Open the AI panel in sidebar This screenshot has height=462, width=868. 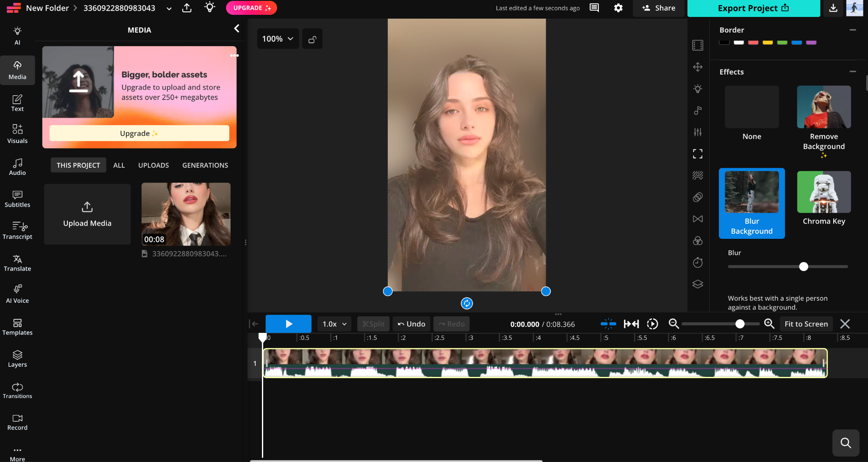[17, 36]
